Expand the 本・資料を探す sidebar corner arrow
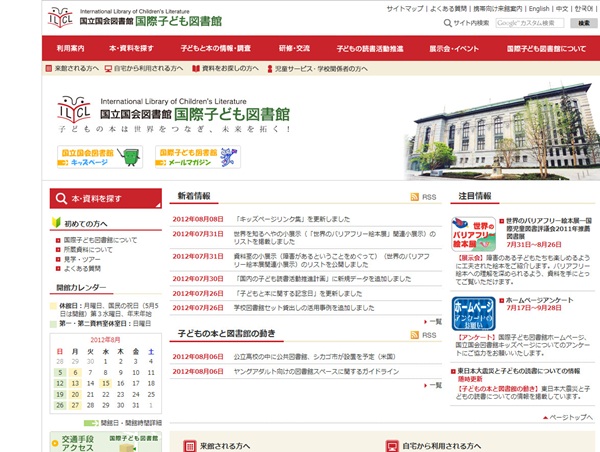This screenshot has height=452, width=600. [x=158, y=205]
